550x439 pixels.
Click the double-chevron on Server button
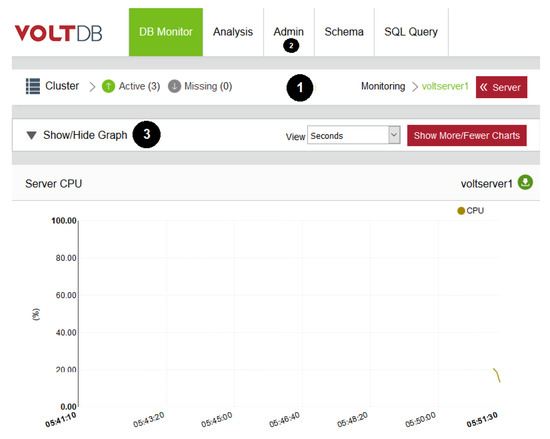coord(484,87)
